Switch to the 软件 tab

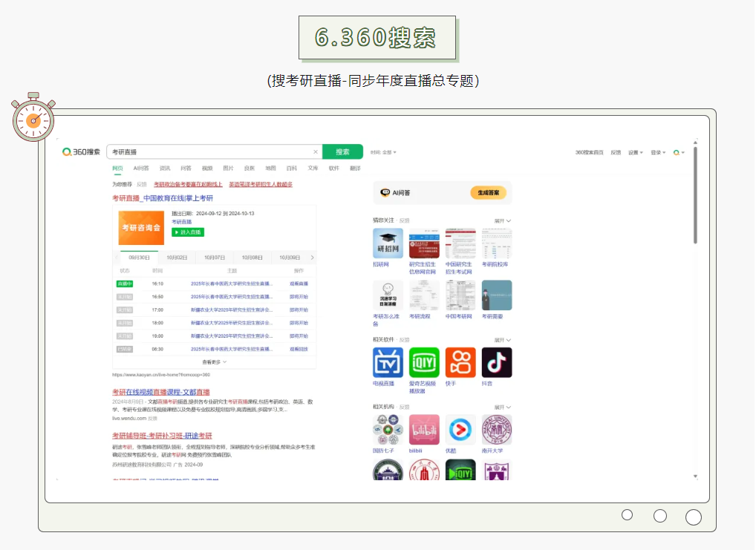(334, 168)
